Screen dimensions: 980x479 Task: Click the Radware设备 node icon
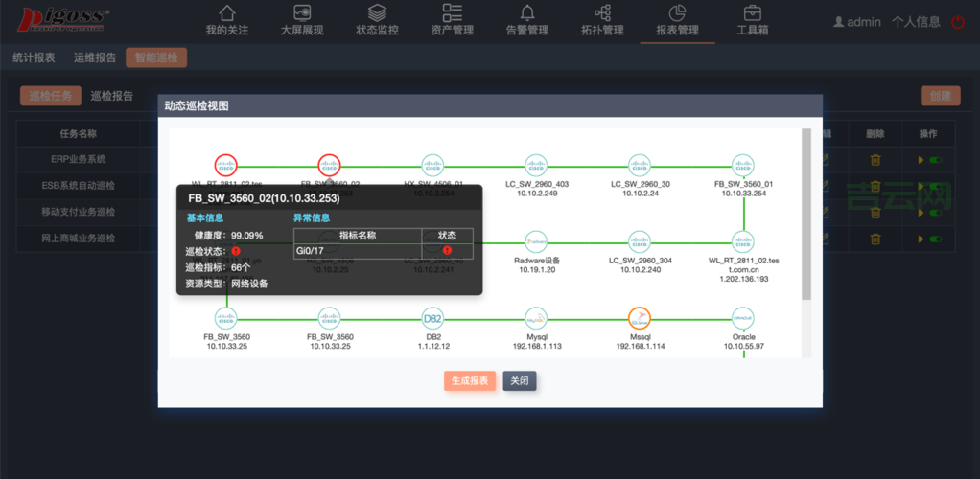point(536,239)
